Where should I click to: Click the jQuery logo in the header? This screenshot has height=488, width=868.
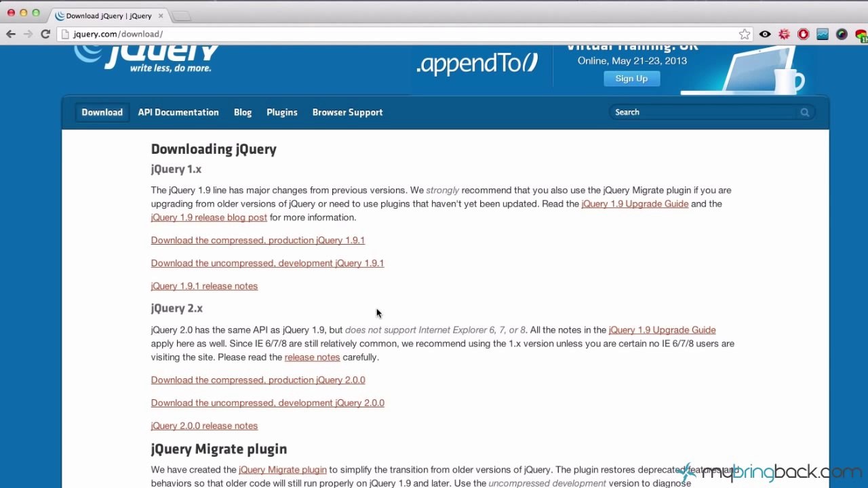[x=146, y=58]
